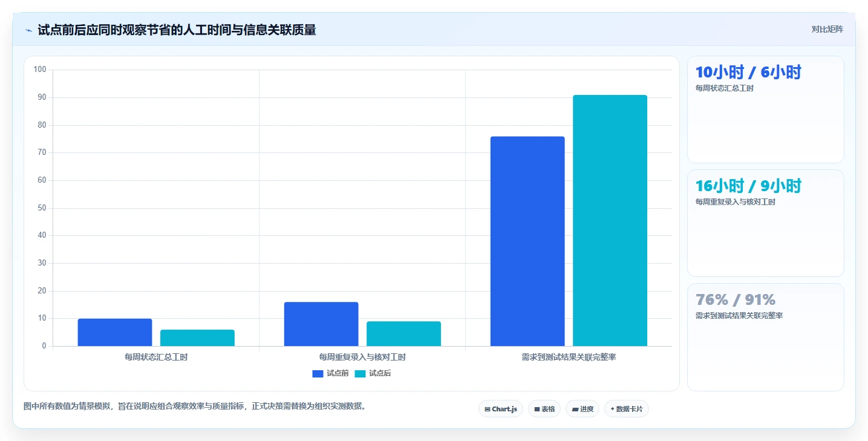Click the 试点后 bar for 每周重复录入与核对工时
Image resolution: width=868 pixels, height=441 pixels.
403,333
